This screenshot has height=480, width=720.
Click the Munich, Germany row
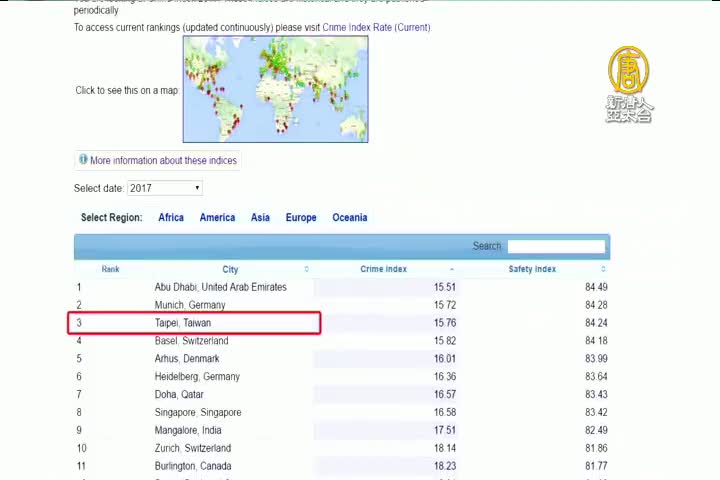pos(190,305)
